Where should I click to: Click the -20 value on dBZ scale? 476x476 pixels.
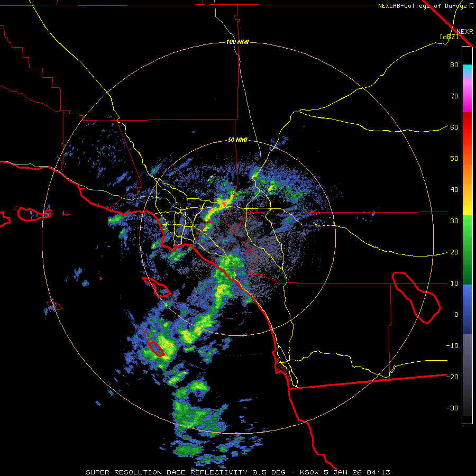coord(452,377)
